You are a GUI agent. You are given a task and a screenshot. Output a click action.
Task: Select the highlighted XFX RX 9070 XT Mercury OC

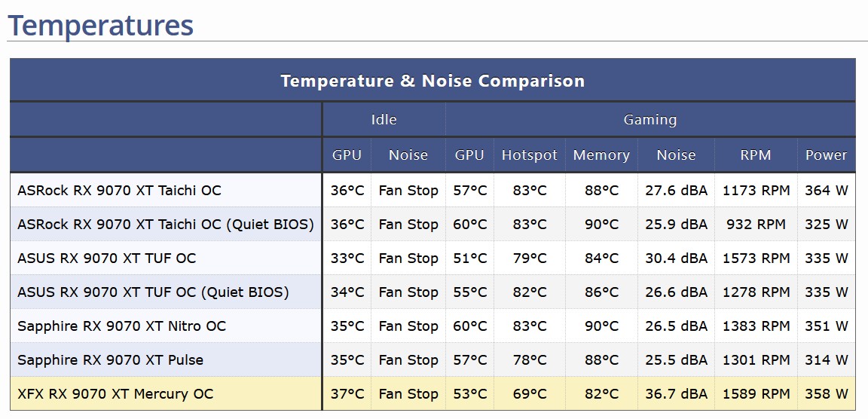click(x=115, y=393)
